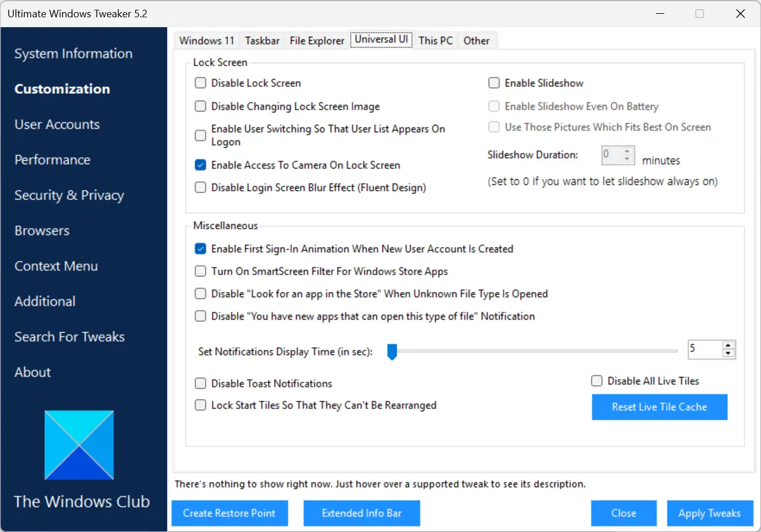The height and width of the screenshot is (532, 761).
Task: Switch to the Windows 11 tab
Action: point(207,40)
